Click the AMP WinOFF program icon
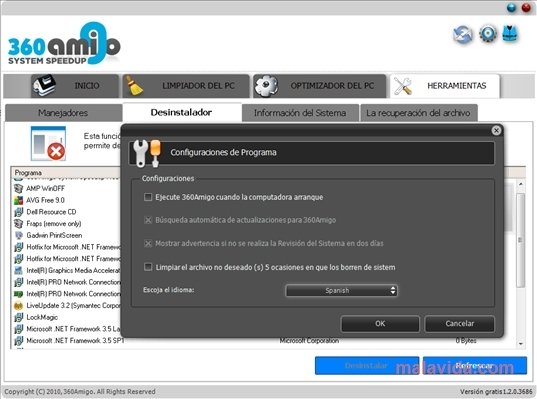 pos(18,188)
